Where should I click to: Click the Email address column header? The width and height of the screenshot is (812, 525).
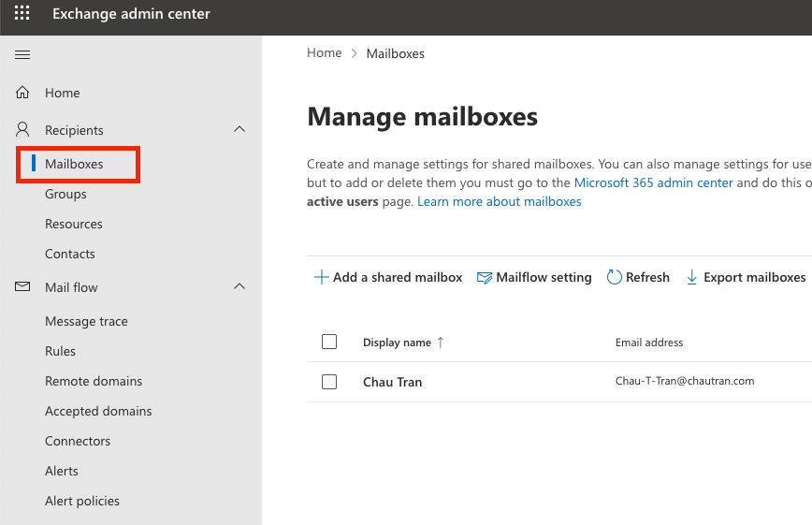coord(649,343)
